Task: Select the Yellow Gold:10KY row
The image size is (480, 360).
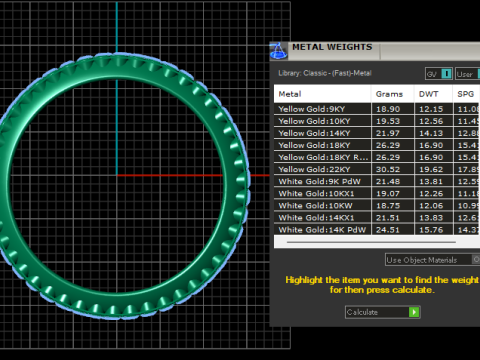Action: [x=377, y=121]
